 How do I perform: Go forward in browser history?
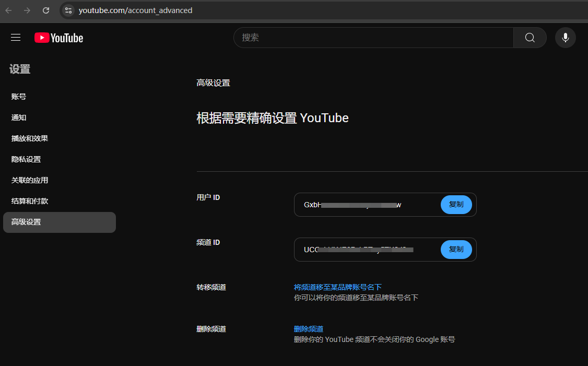(x=27, y=10)
